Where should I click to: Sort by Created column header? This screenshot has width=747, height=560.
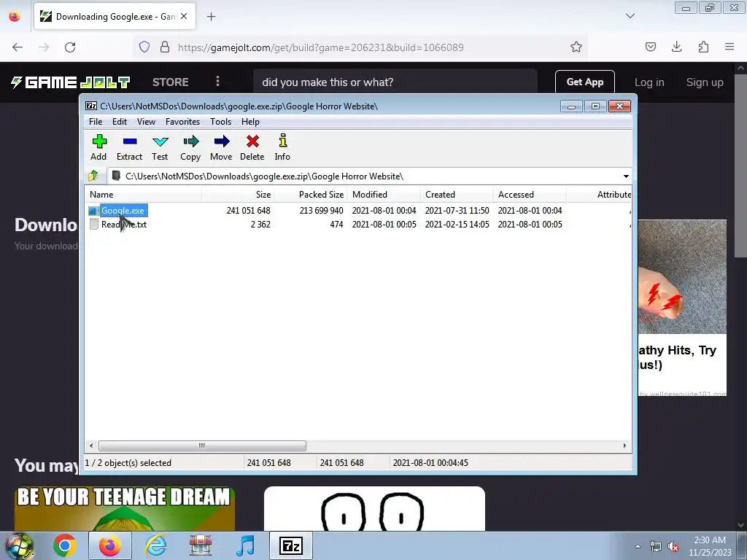[x=457, y=194]
